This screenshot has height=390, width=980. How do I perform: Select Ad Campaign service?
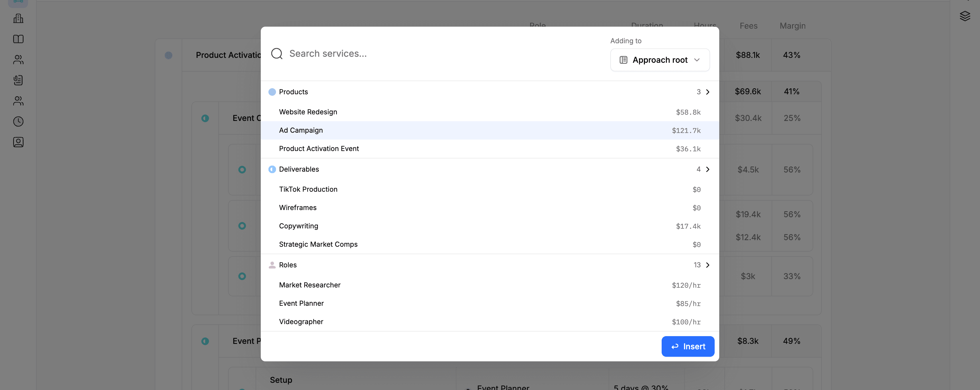click(x=490, y=130)
